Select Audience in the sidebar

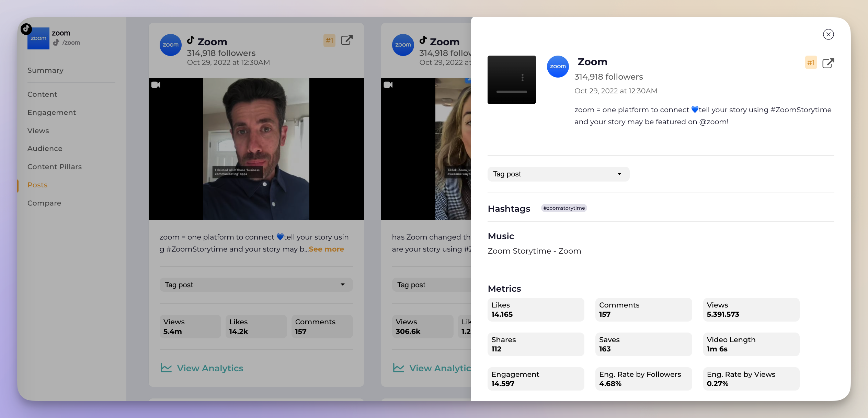pyautogui.click(x=45, y=149)
